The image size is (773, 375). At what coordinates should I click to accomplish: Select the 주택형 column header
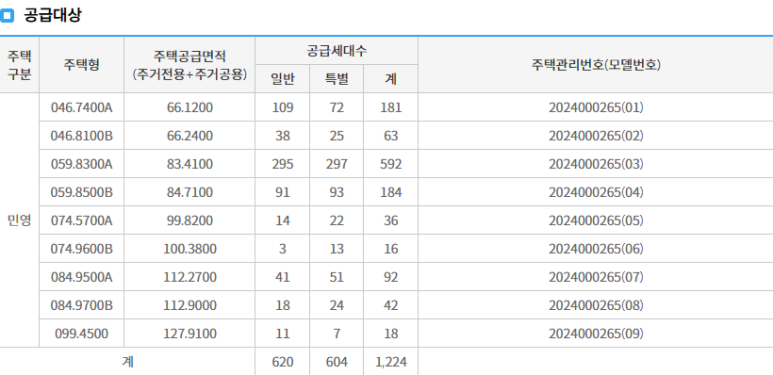click(x=82, y=65)
